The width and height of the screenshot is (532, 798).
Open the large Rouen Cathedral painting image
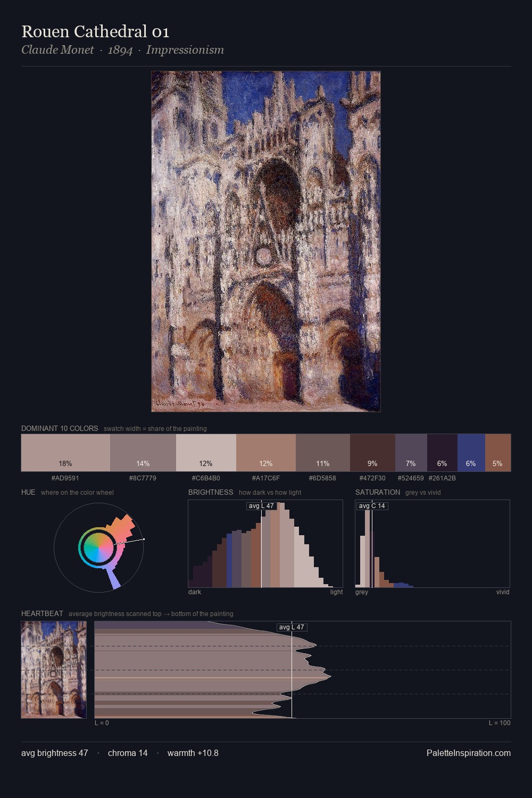[266, 242]
